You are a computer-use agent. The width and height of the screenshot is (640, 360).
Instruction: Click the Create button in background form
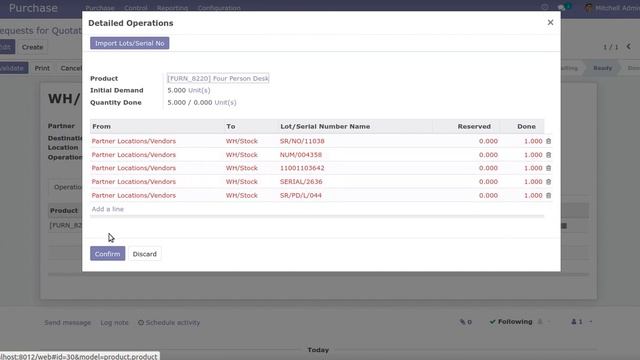32,47
